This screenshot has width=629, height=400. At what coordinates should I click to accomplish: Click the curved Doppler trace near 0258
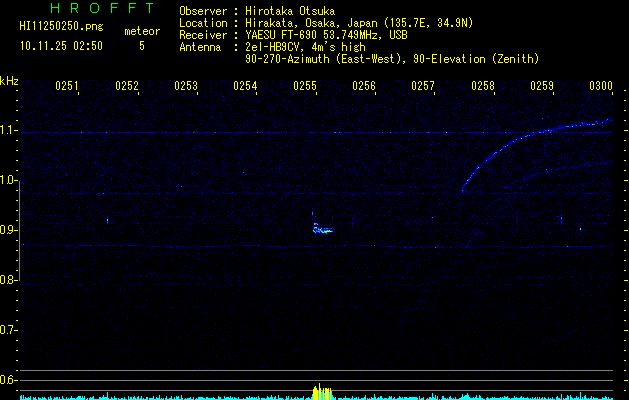click(537, 154)
